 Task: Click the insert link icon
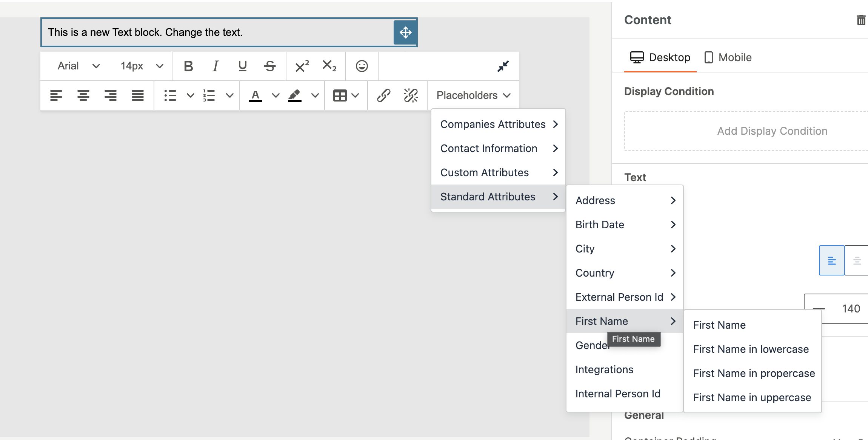click(x=383, y=95)
